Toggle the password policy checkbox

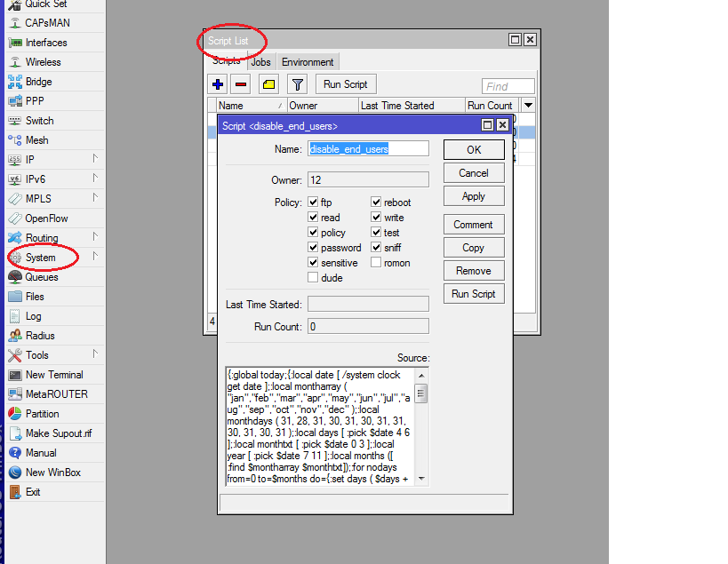pyautogui.click(x=314, y=247)
